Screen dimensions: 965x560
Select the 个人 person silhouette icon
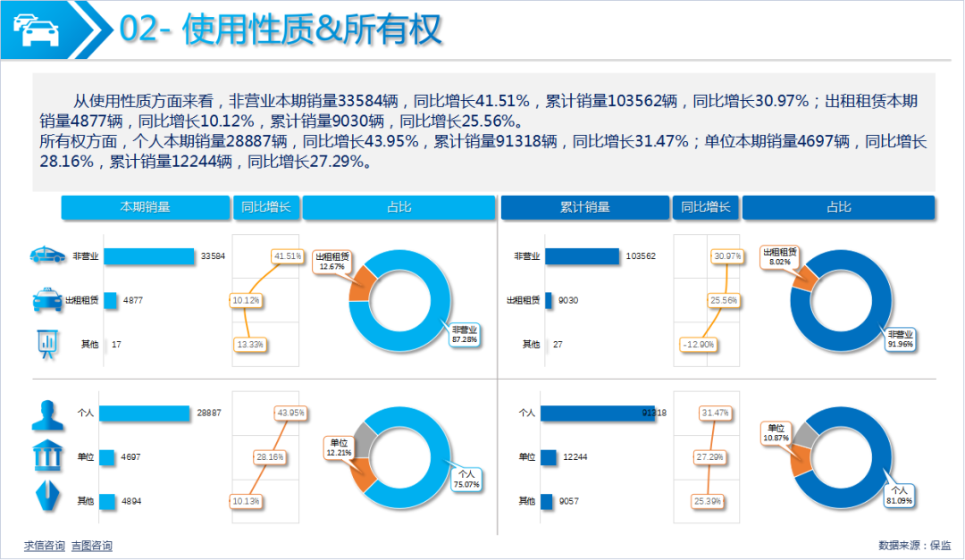coord(47,414)
